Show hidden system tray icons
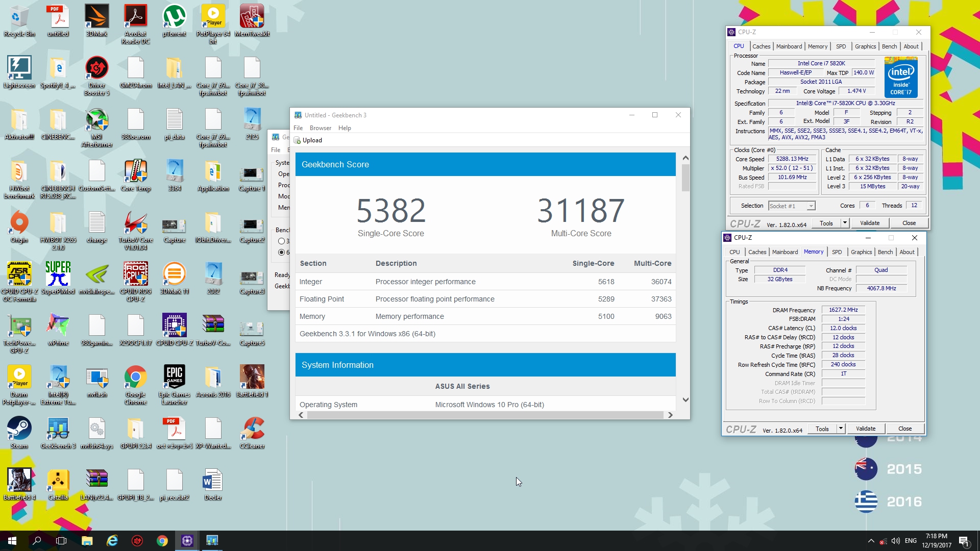The image size is (980, 551). pos(871,541)
